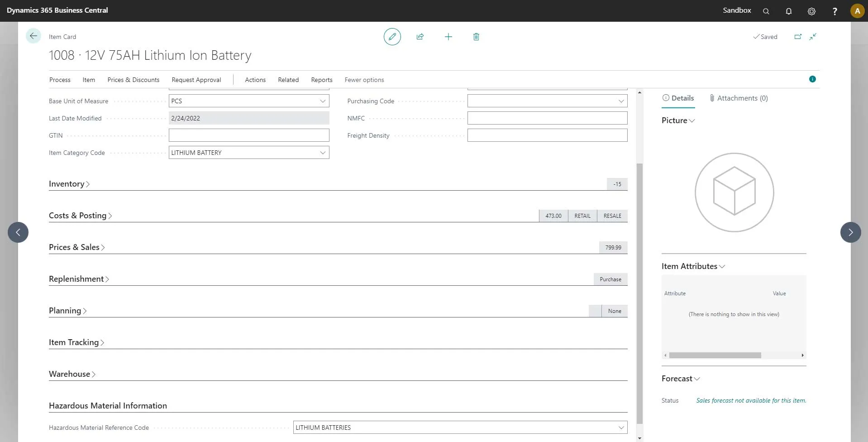Open the Base Unit of Measure dropdown
This screenshot has height=442, width=868.
click(323, 101)
